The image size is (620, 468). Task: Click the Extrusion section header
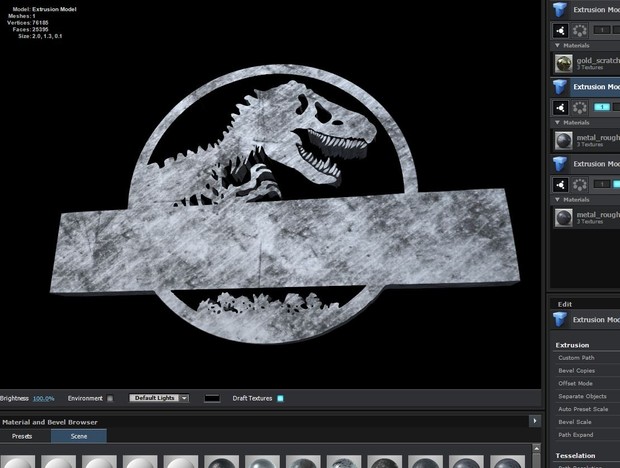click(x=572, y=345)
